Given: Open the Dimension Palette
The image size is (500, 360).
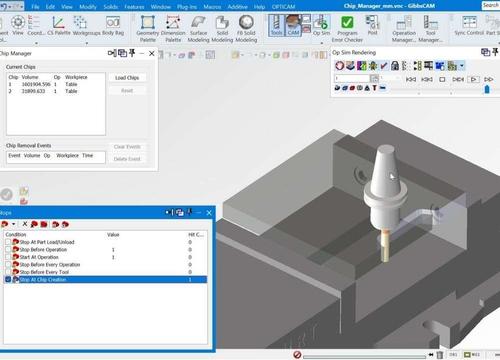Looking at the screenshot, I should tap(173, 29).
